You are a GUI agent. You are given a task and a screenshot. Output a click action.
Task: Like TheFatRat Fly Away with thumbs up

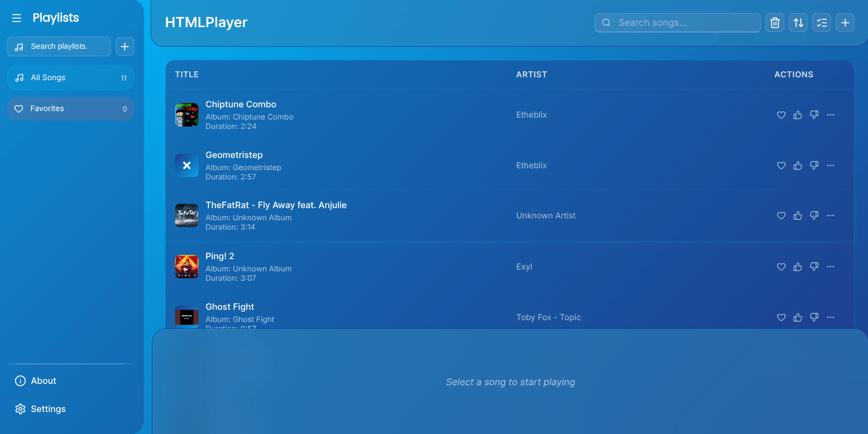pyautogui.click(x=798, y=216)
